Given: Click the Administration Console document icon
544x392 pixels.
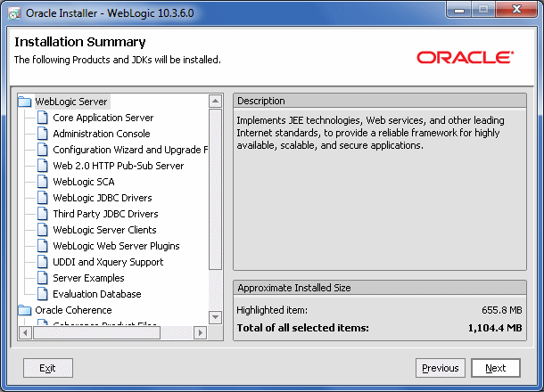Looking at the screenshot, I should [43, 134].
